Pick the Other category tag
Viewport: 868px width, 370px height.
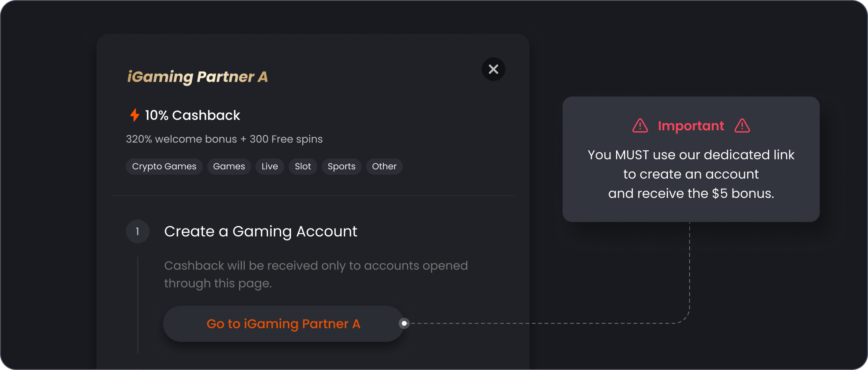coord(384,166)
